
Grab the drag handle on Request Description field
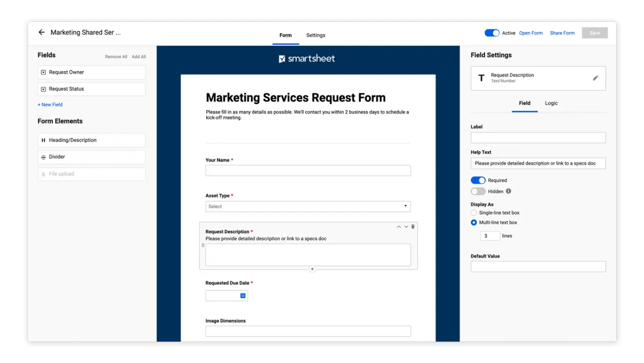[203, 245]
